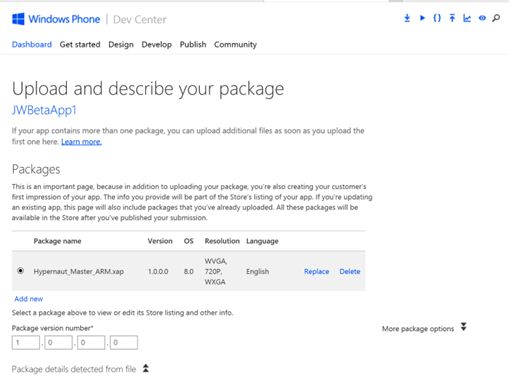Viewport: 509px width, 385px height.
Task: Click the download arrow icon in header
Action: tap(407, 18)
